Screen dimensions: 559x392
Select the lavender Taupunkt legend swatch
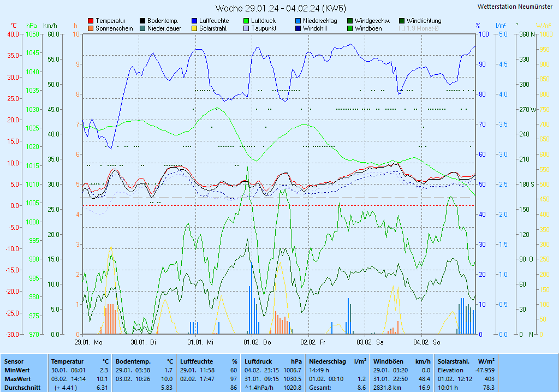(x=246, y=28)
